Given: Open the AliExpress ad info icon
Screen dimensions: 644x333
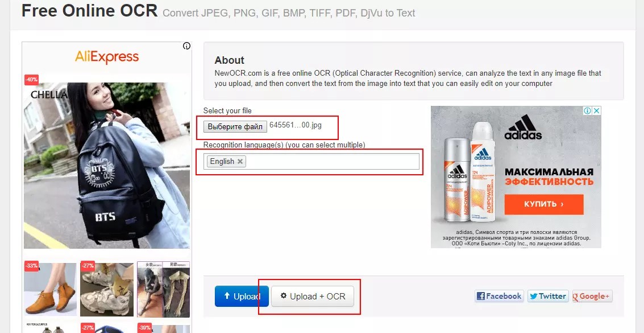Looking at the screenshot, I should [x=186, y=46].
